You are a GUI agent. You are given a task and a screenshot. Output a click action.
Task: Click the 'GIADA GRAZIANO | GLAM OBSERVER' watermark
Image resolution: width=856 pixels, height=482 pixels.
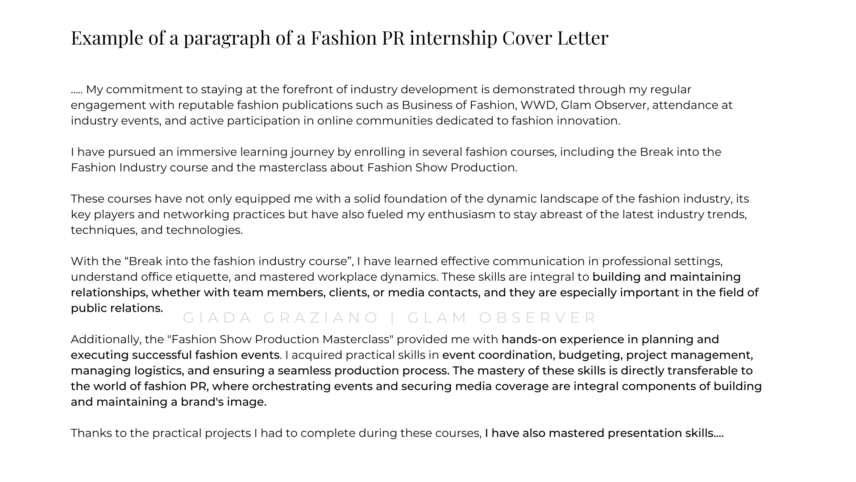(390, 318)
